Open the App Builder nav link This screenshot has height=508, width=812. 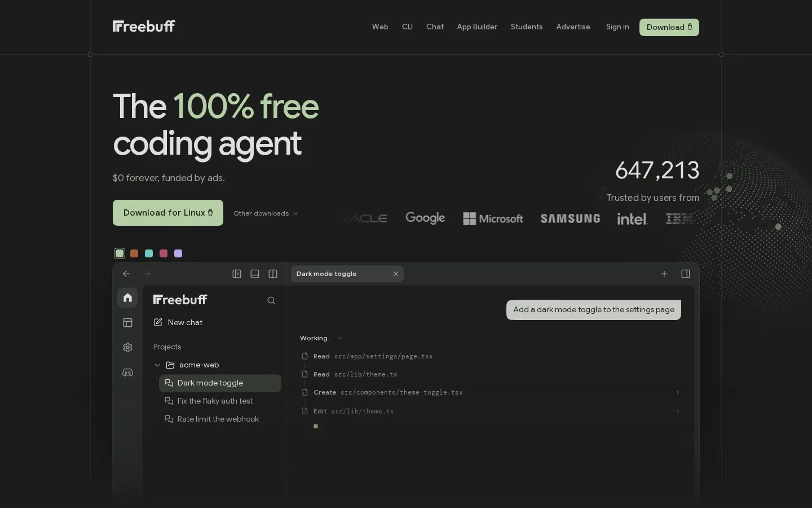coord(477,27)
